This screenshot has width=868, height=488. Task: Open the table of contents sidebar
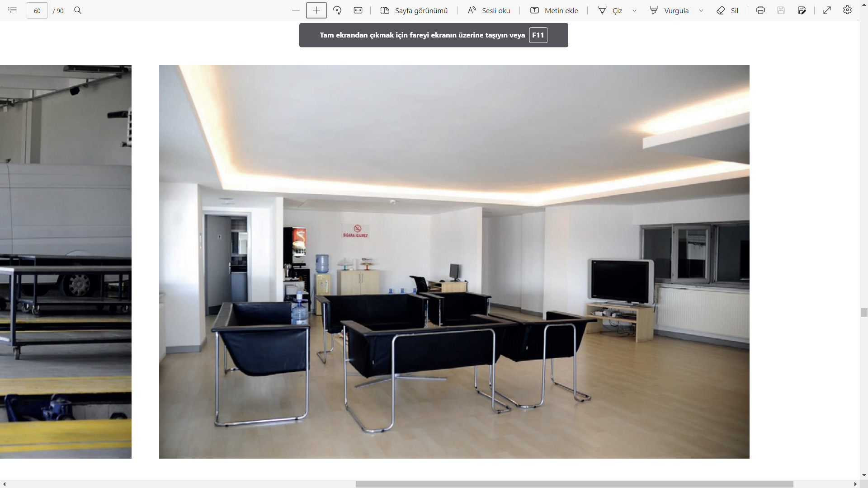[13, 10]
